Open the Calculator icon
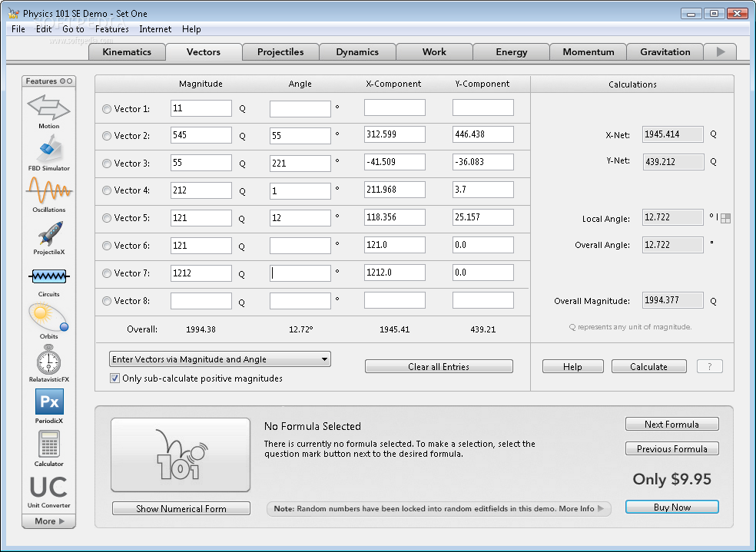The width and height of the screenshot is (756, 552). [48, 444]
